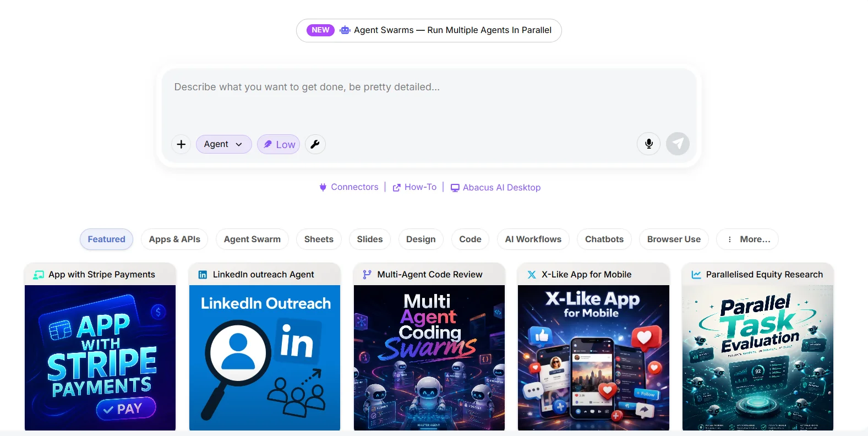Select the Featured category tab
The width and height of the screenshot is (868, 436).
106,239
